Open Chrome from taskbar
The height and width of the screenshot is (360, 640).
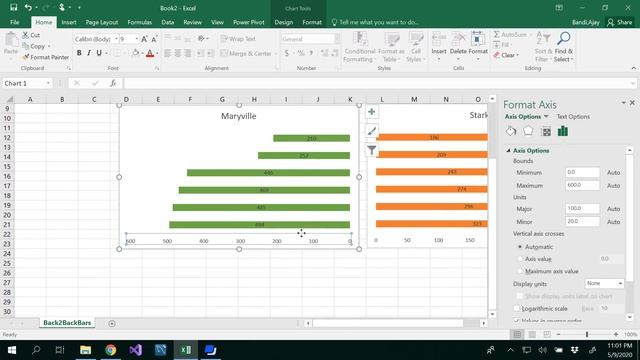(x=110, y=350)
